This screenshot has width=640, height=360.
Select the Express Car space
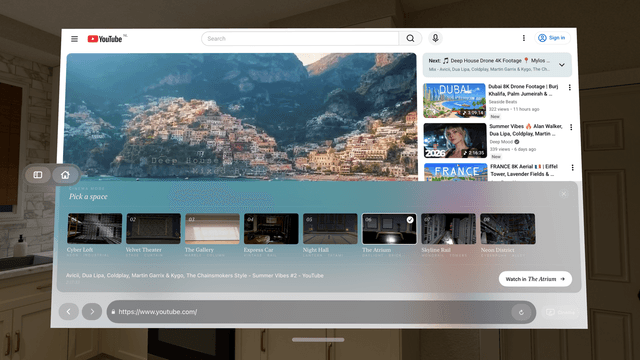pos(271,229)
